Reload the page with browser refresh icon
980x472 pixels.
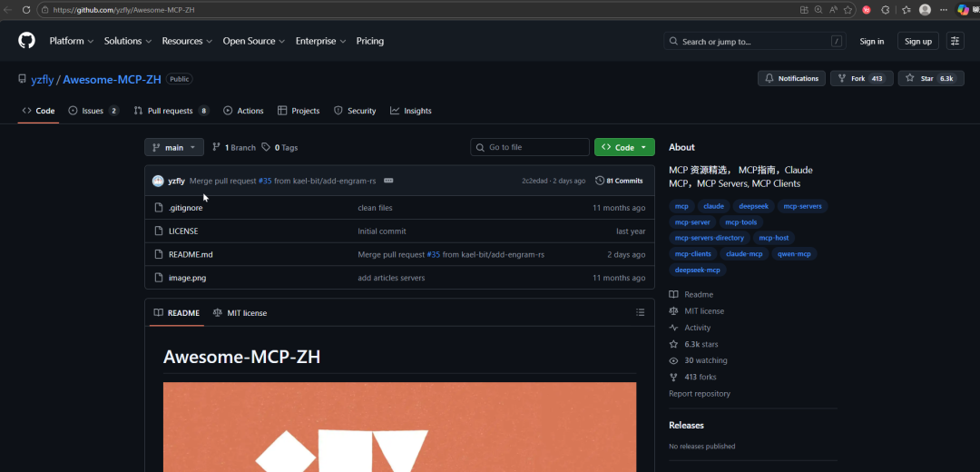click(x=26, y=10)
